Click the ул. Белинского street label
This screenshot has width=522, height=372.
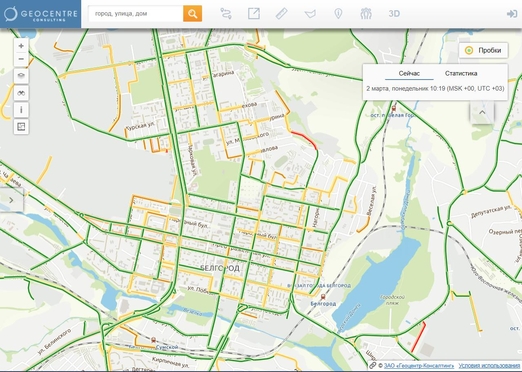coord(54,341)
